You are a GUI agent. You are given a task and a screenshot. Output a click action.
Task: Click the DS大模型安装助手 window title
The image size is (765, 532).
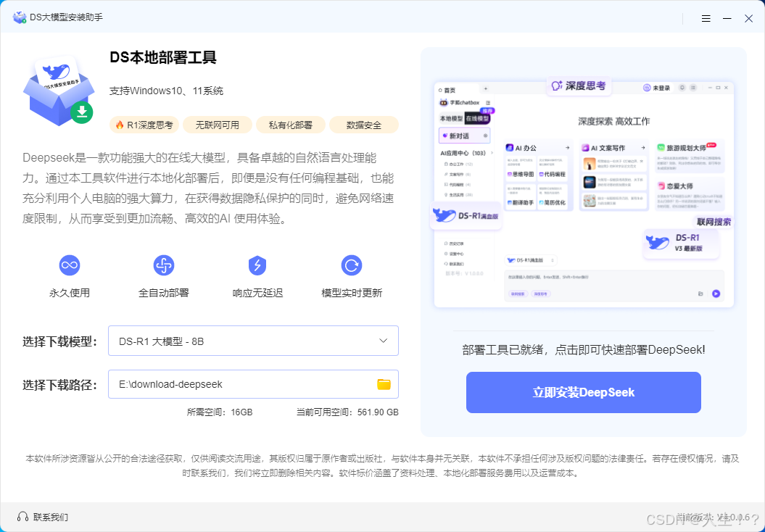click(67, 17)
